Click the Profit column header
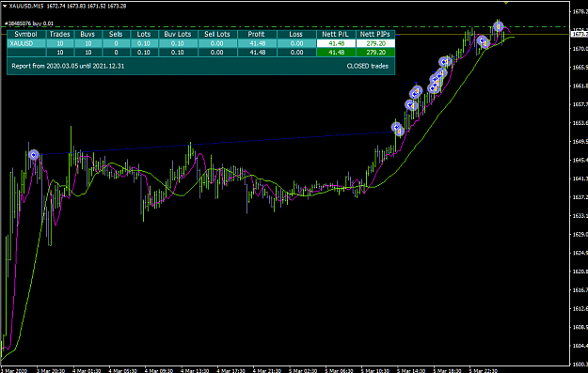The height and width of the screenshot is (373, 588). (x=257, y=34)
